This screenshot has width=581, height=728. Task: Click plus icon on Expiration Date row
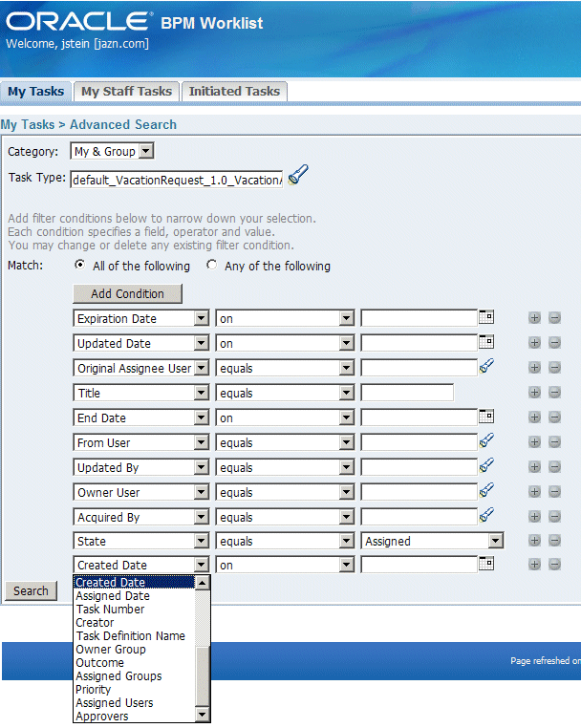click(534, 318)
